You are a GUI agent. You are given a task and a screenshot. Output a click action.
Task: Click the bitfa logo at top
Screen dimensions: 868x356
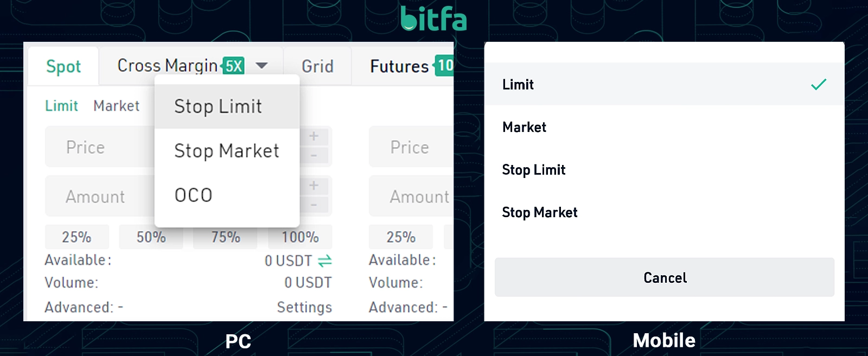(x=433, y=18)
